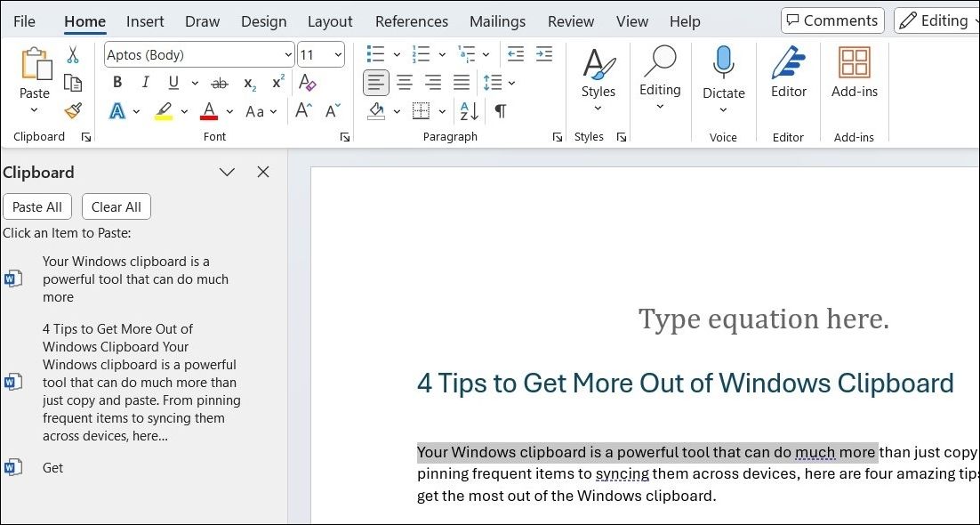Click the Clear All button
The height and width of the screenshot is (525, 980).
116,206
